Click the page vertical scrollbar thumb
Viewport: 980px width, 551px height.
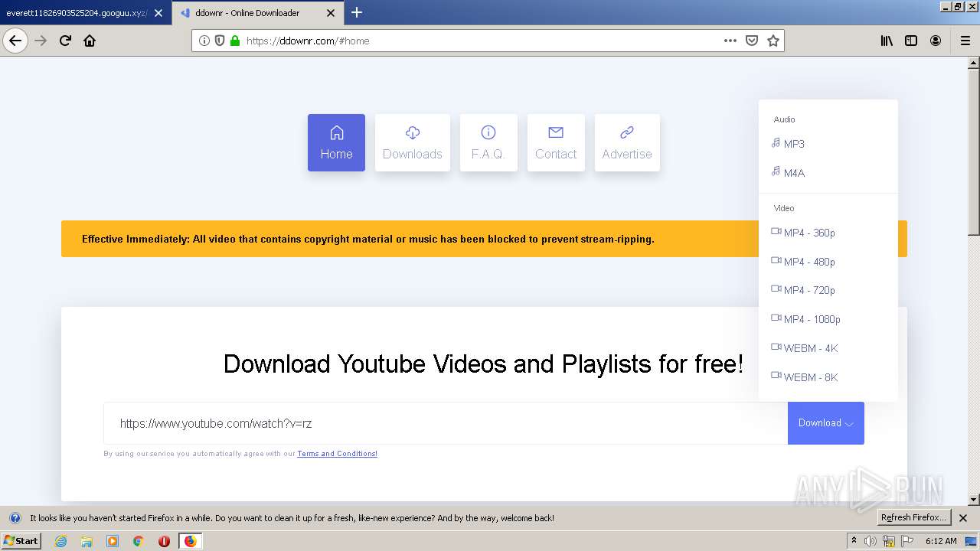tap(974, 152)
